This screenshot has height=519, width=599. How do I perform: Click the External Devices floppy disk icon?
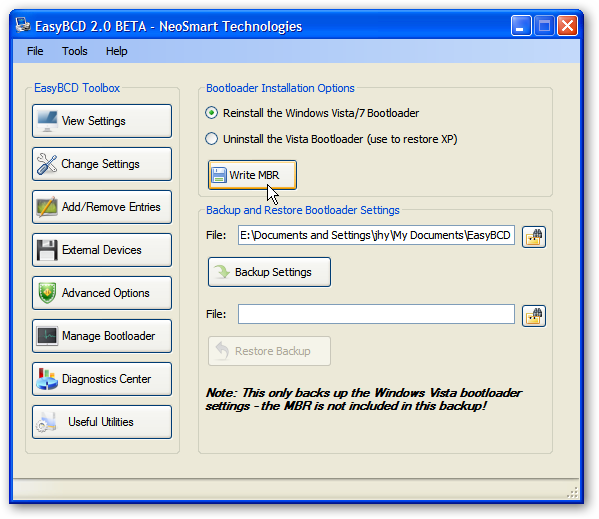pos(47,250)
